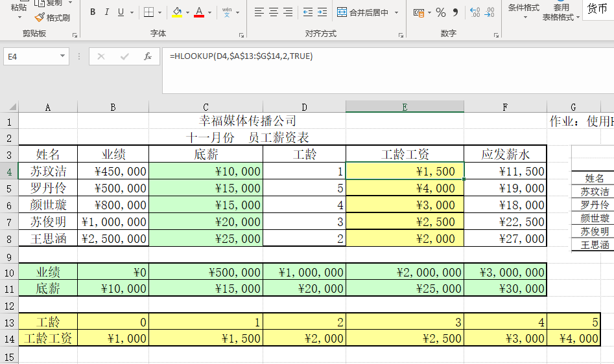Apply comma style

[x=455, y=12]
